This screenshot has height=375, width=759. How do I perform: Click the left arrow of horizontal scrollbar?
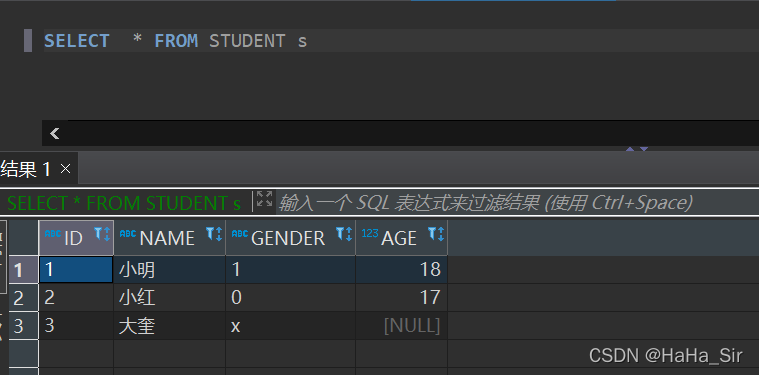pos(55,134)
